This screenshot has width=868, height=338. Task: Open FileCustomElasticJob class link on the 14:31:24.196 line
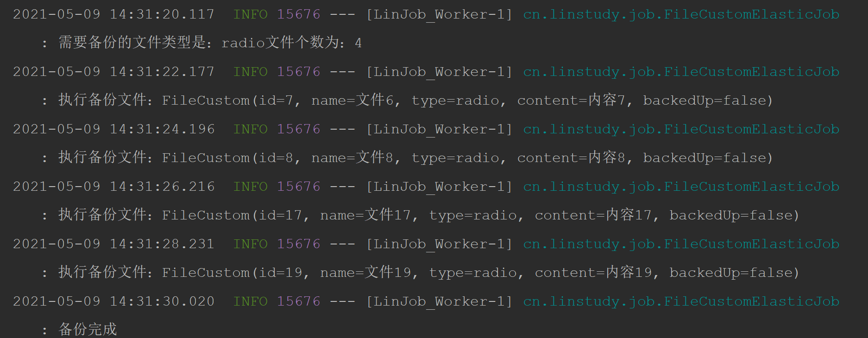coord(681,130)
